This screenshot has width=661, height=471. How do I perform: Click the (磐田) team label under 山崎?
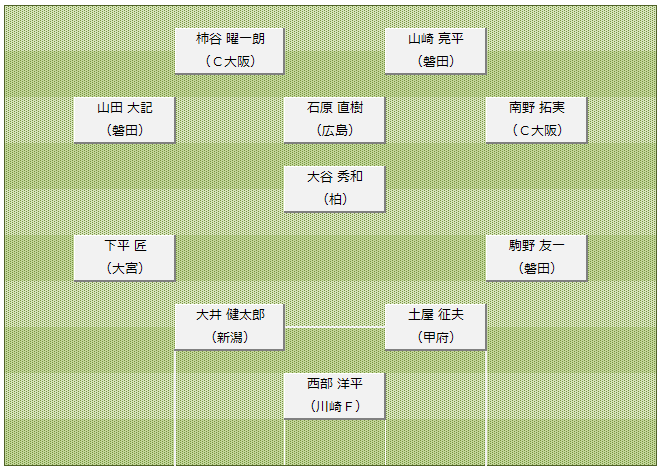pos(436,62)
